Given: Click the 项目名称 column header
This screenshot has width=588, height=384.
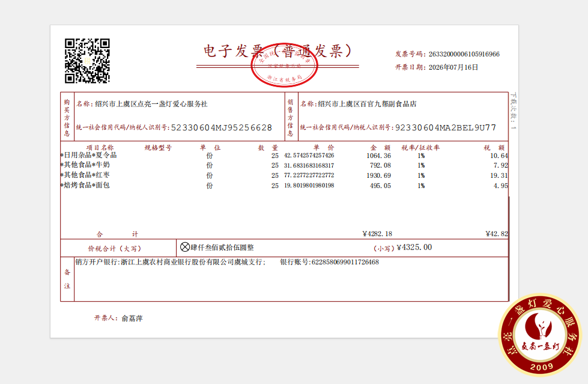Looking at the screenshot, I should tap(100, 147).
